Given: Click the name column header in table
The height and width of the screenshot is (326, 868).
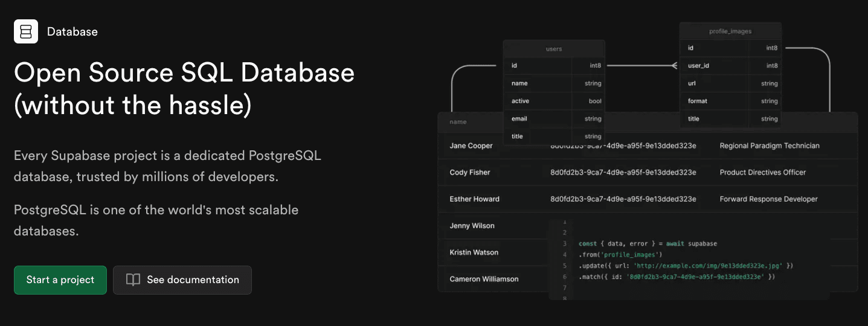Looking at the screenshot, I should pos(458,122).
